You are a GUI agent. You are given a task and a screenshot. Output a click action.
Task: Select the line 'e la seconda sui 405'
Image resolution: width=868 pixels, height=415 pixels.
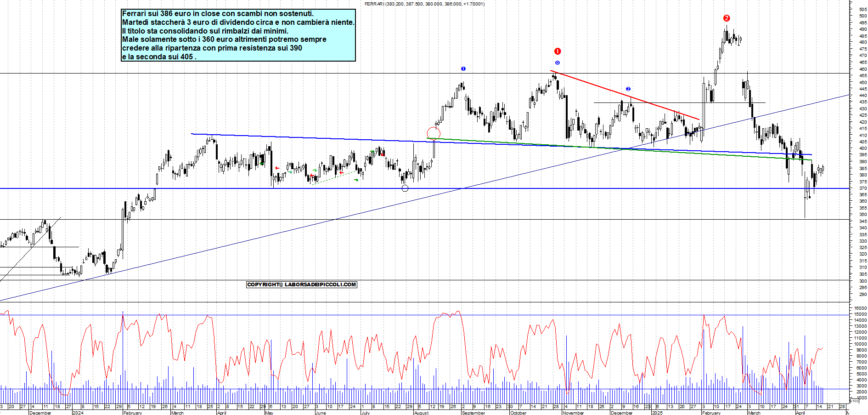159,57
